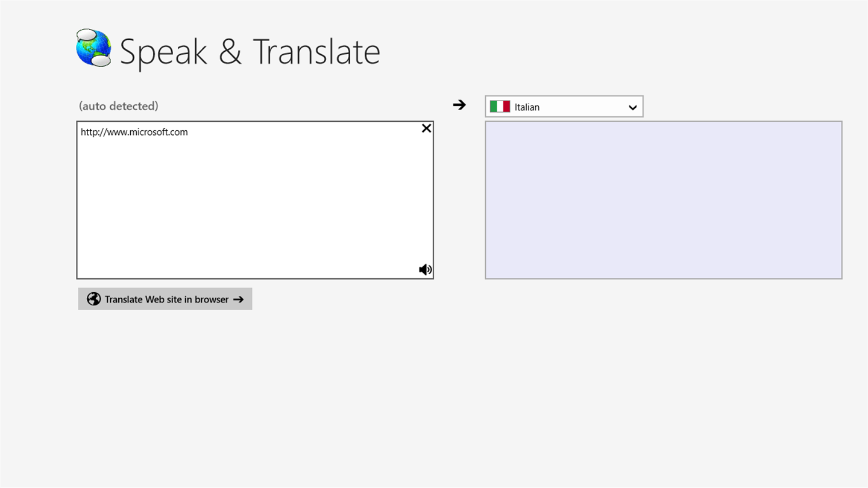The height and width of the screenshot is (488, 868).
Task: Play source text audio with speaker icon
Action: click(425, 269)
